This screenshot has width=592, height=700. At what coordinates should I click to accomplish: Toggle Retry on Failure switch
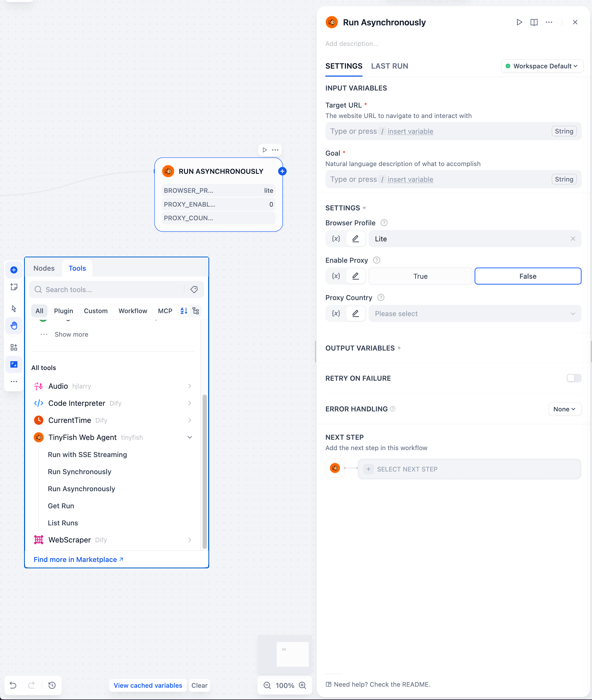[574, 378]
